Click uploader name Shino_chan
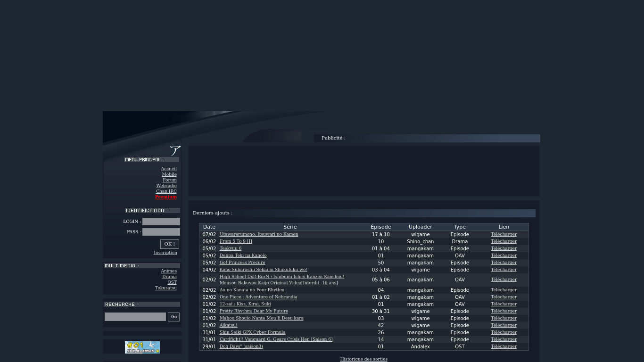 [421, 242]
